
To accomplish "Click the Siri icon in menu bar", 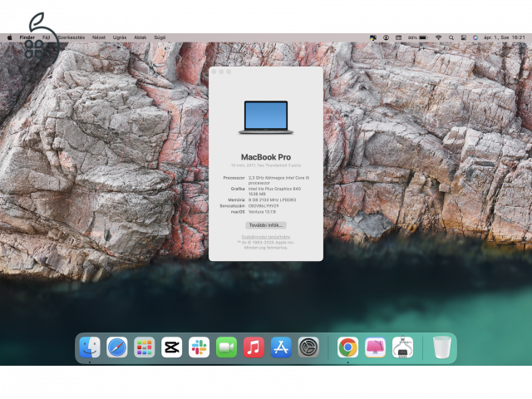I will pyautogui.click(x=475, y=37).
